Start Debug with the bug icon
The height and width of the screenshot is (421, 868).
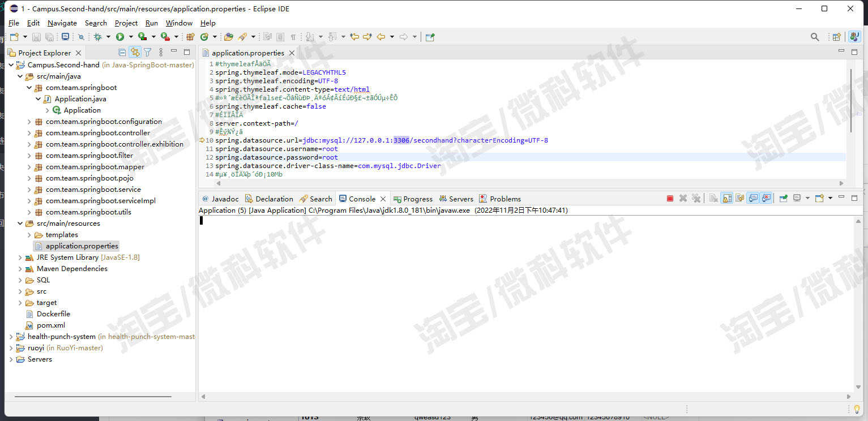tap(97, 37)
